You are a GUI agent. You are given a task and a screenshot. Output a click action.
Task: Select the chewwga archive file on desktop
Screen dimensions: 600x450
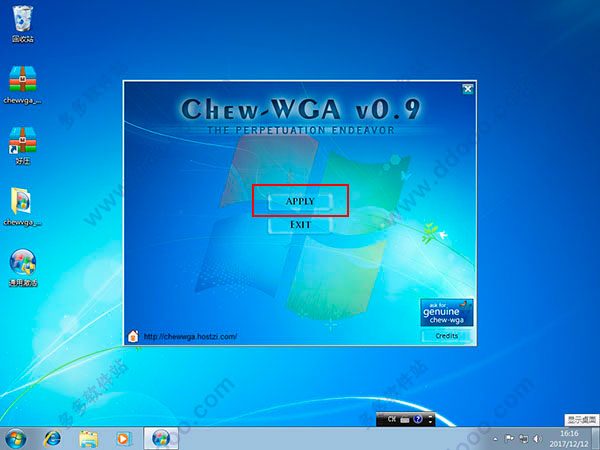tap(23, 85)
